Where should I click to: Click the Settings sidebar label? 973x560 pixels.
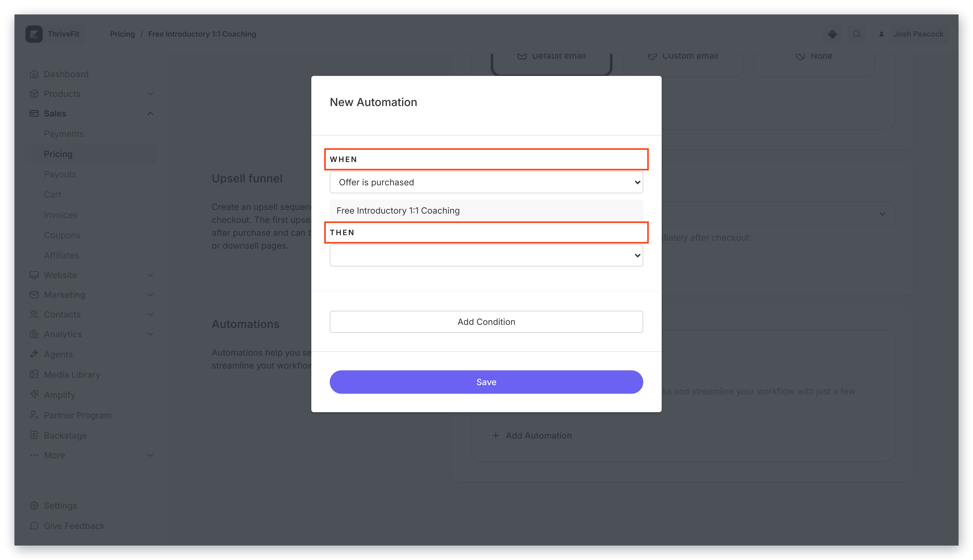(x=60, y=505)
